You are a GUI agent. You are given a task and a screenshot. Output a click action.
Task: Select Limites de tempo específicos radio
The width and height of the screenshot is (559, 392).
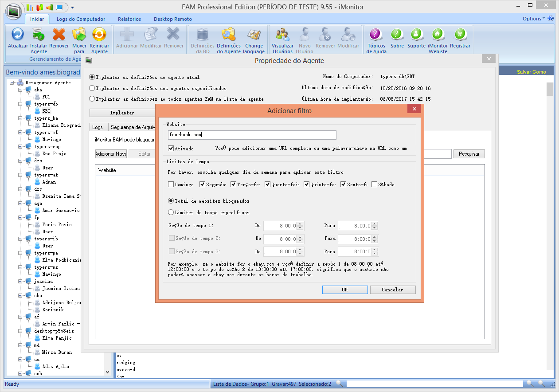pos(171,212)
